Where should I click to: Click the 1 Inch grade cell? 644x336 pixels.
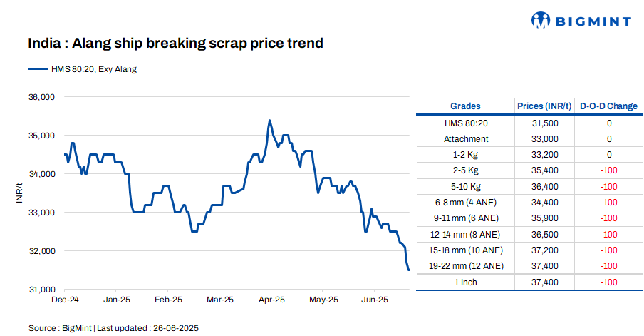coord(466,282)
